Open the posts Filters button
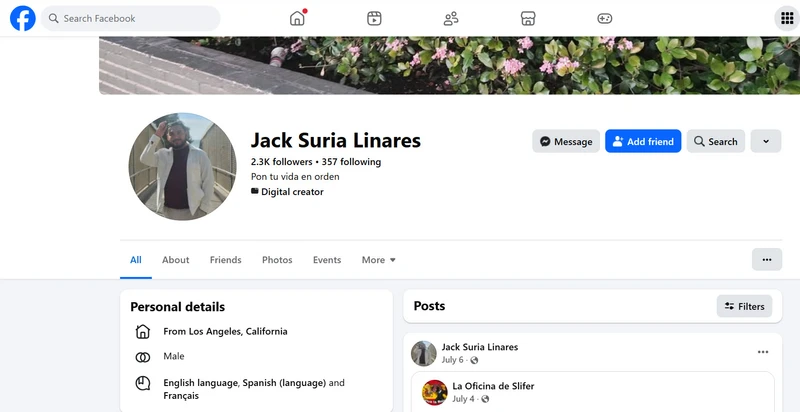Screen dimensions: 800x412 pyautogui.click(x=744, y=306)
